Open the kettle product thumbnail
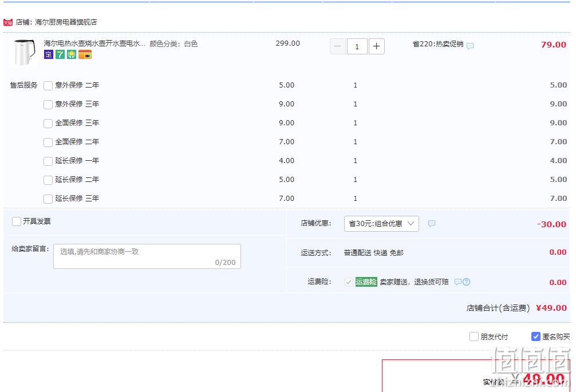 coord(24,52)
